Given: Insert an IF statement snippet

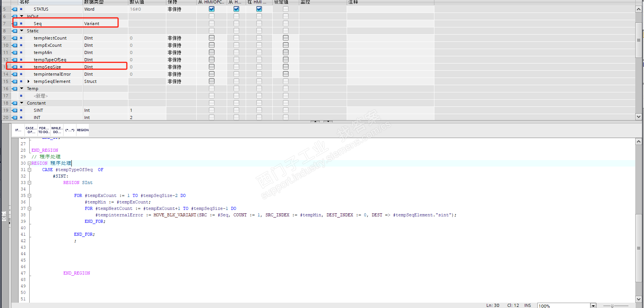Looking at the screenshot, I should pos(18,130).
